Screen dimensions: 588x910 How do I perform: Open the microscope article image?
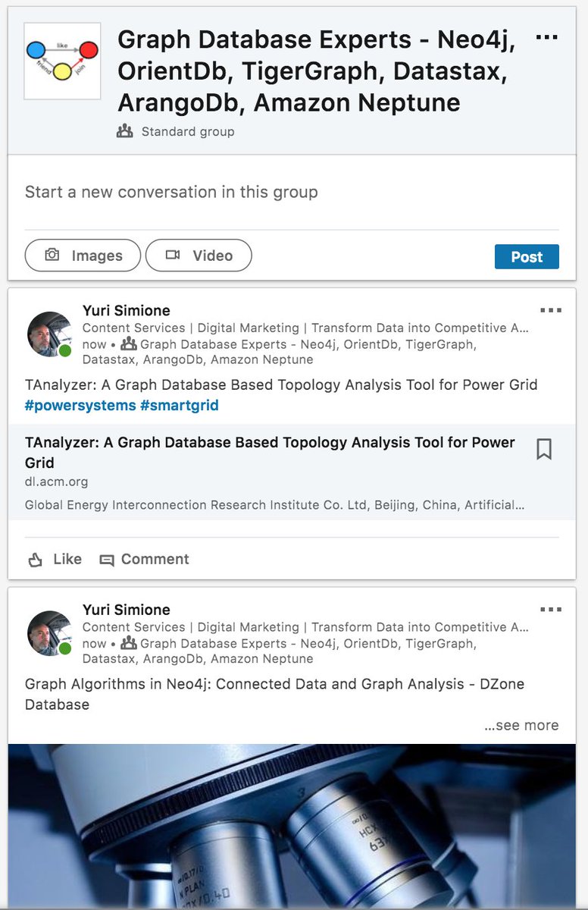click(292, 827)
